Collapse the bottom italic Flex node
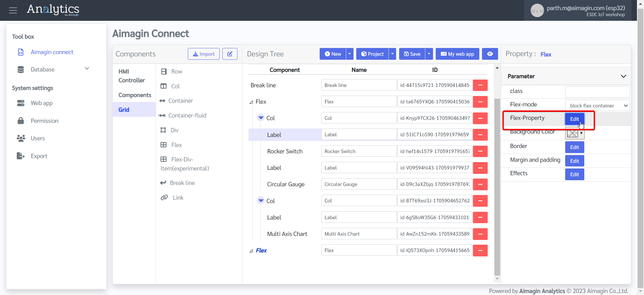 pyautogui.click(x=251, y=251)
